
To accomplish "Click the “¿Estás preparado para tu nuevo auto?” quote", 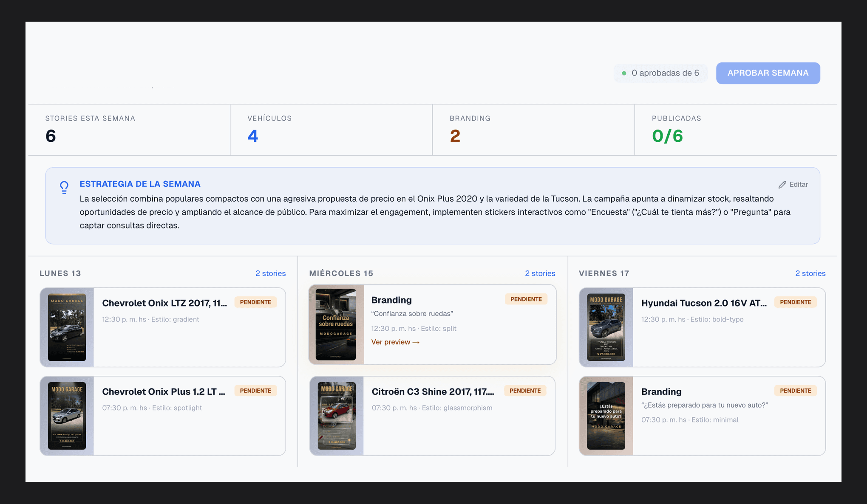I will click(705, 405).
